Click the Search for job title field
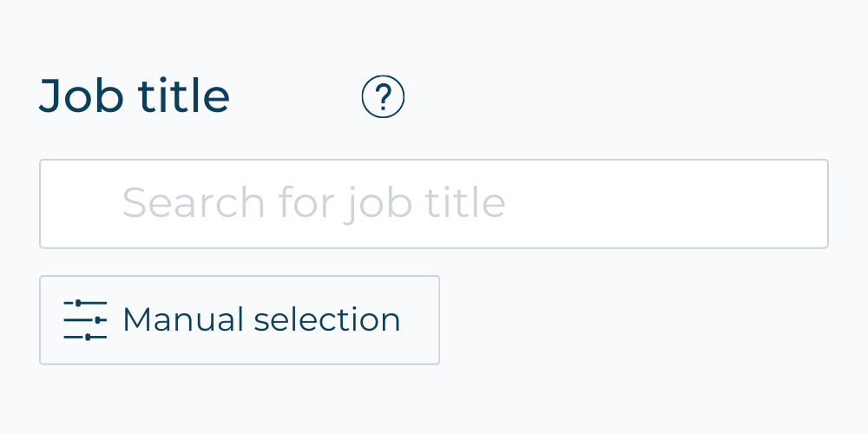 [434, 204]
